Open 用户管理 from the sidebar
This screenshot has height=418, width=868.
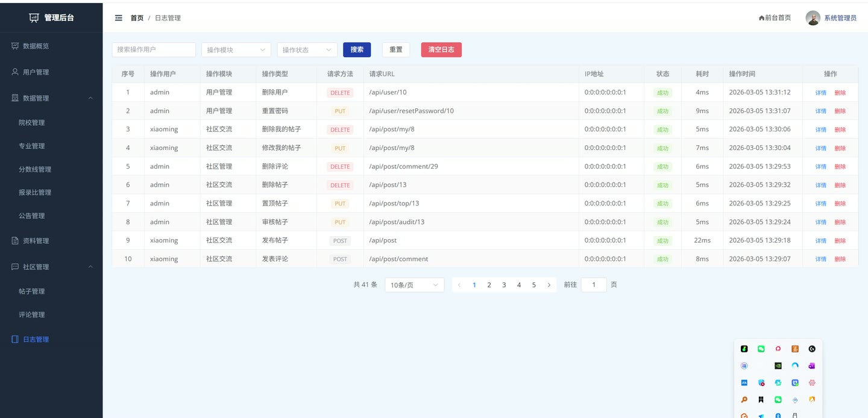pyautogui.click(x=51, y=72)
